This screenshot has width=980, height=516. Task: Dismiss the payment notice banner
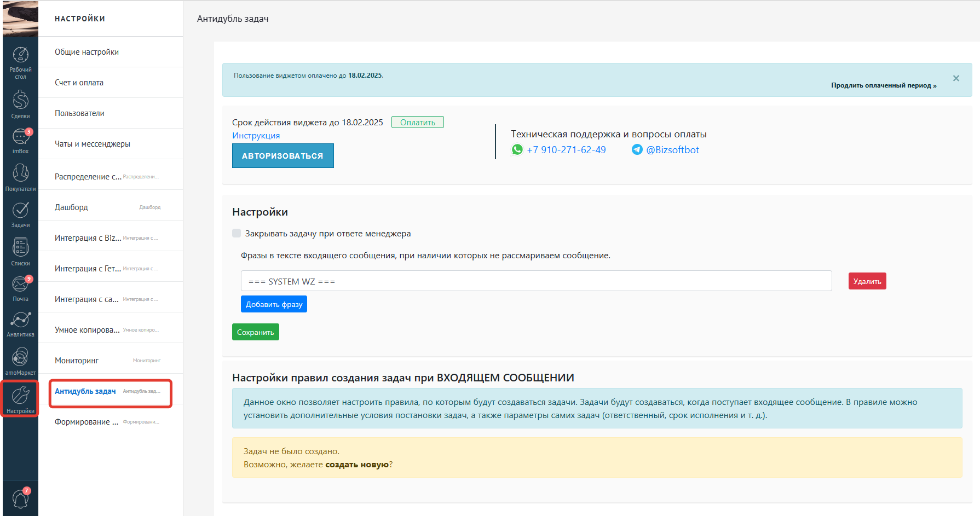pyautogui.click(x=956, y=78)
